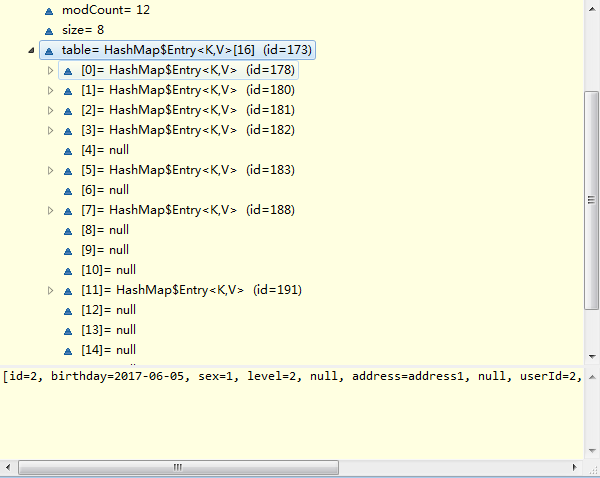This screenshot has height=478, width=600.
Task: Click the variables tree scroll-down arrow
Action: 592,357
